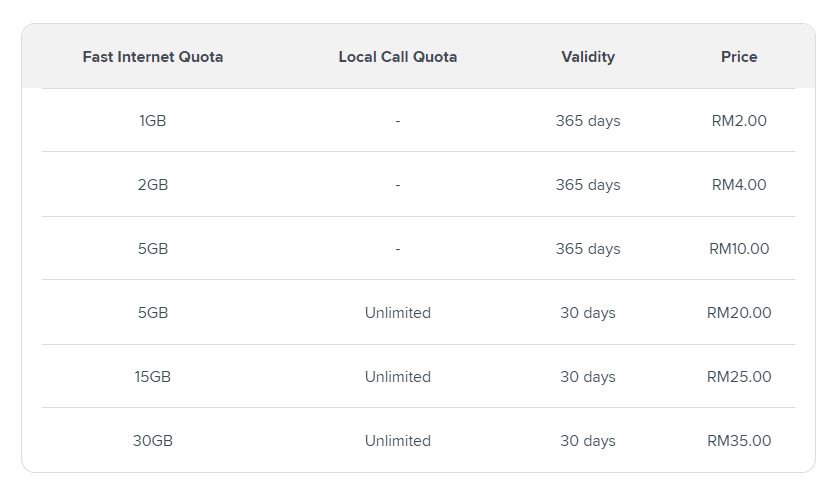
Task: Click the Price column header
Action: click(x=739, y=57)
